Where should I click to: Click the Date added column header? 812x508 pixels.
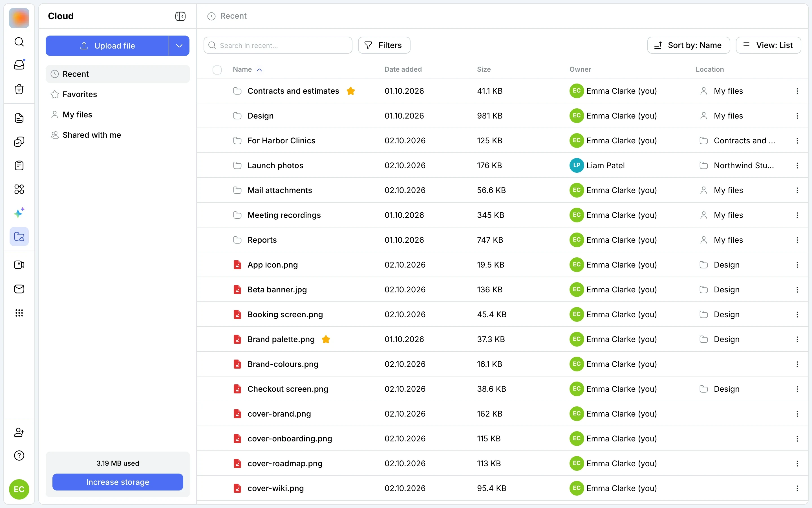click(403, 69)
